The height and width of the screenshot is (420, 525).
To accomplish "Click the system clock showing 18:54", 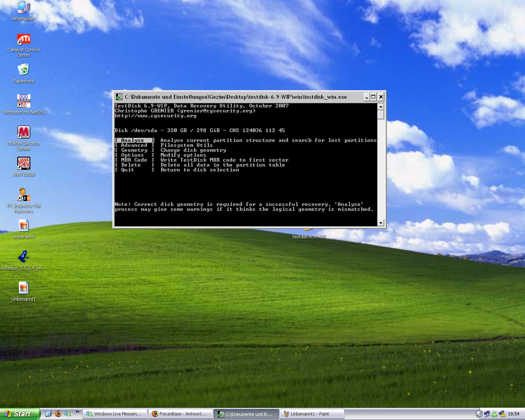I will click(x=514, y=414).
